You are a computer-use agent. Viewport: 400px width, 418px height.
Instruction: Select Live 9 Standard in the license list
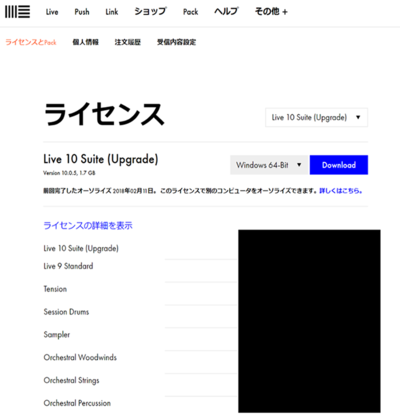tap(68, 266)
